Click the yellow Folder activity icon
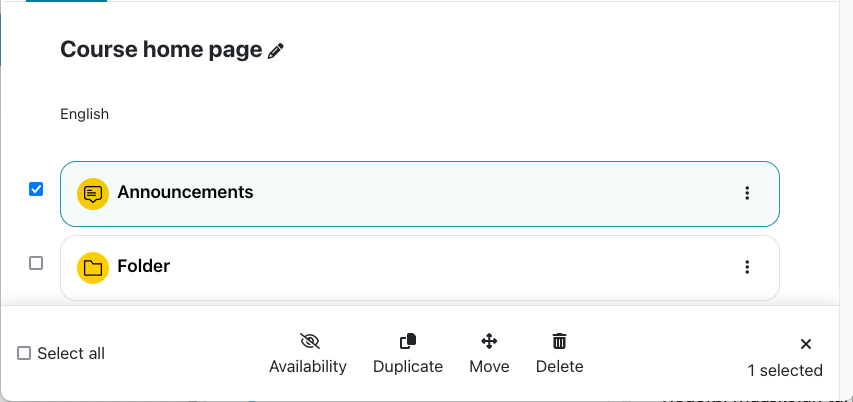This screenshot has height=402, width=853. (93, 267)
